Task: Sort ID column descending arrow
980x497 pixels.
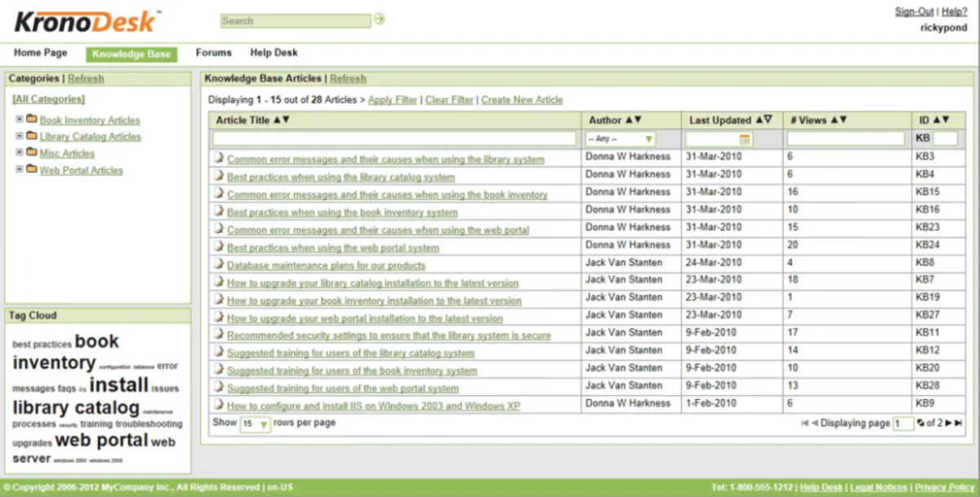Action: click(946, 120)
